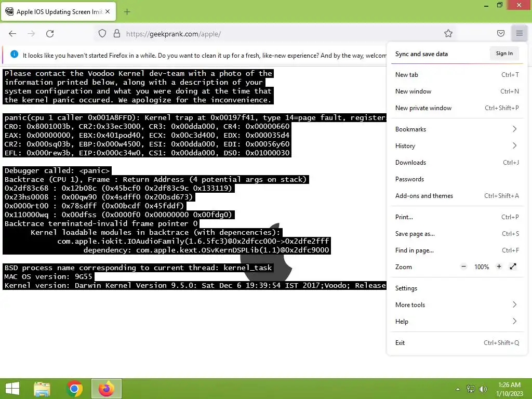Click the 'Debugger called: <panic>' line
Viewport: 532px width, 399px height.
pyautogui.click(x=57, y=170)
